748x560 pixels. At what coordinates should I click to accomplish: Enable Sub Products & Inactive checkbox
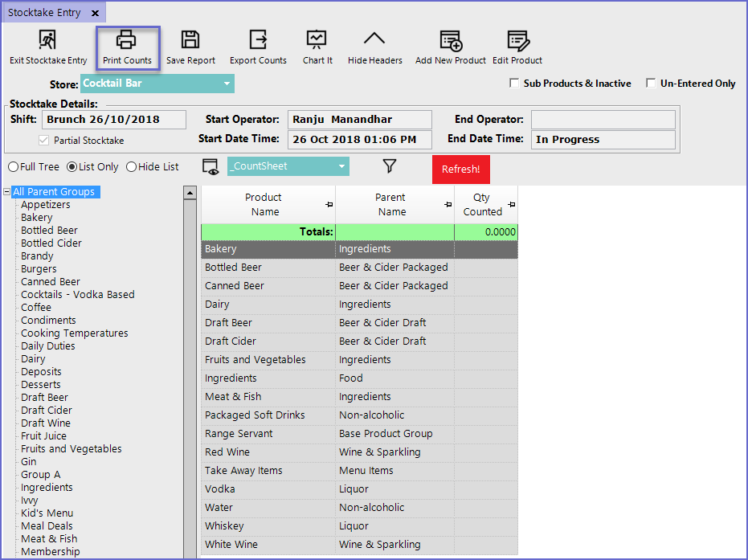pyautogui.click(x=514, y=84)
